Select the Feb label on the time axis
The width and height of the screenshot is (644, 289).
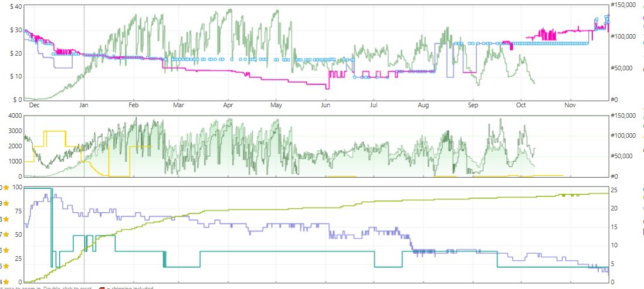(134, 106)
